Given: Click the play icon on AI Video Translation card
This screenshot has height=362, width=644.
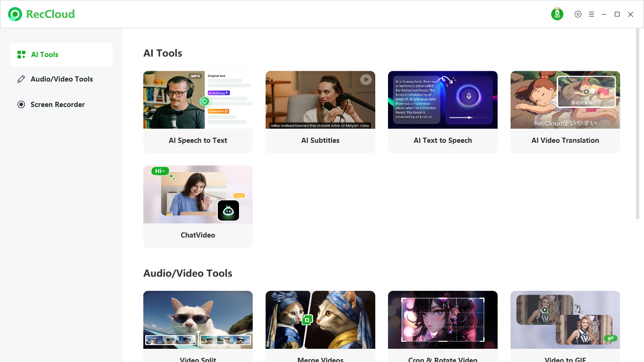Looking at the screenshot, I should pos(586,91).
